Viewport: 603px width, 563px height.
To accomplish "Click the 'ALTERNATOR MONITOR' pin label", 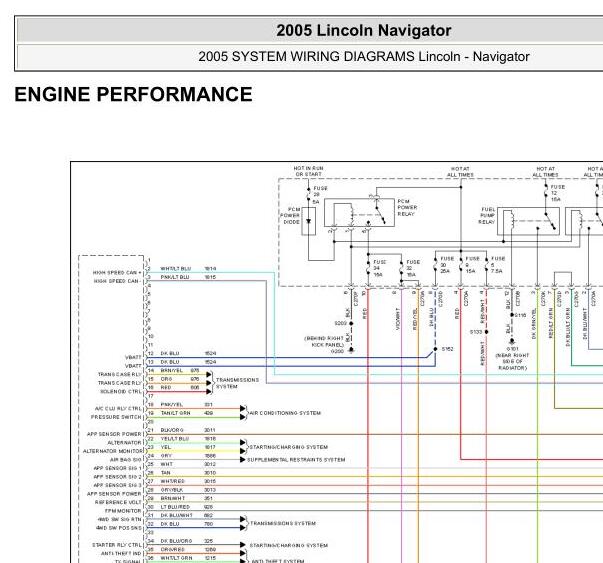I will coord(112,451).
